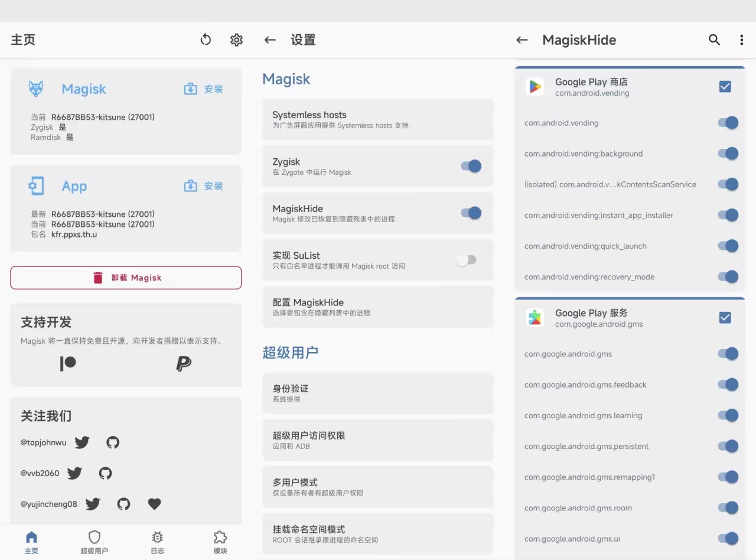Toggle com.google.android.gms.feedback switch
The image size is (756, 560).
pyautogui.click(x=728, y=385)
